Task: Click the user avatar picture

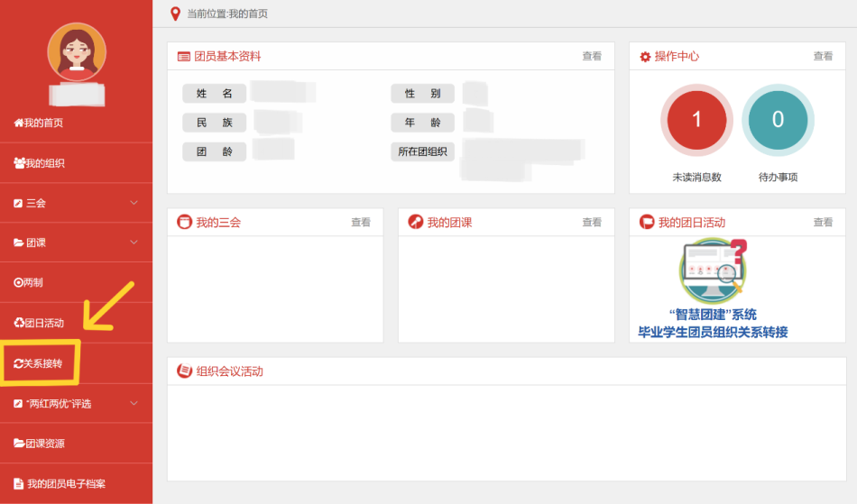Action: 77,52
